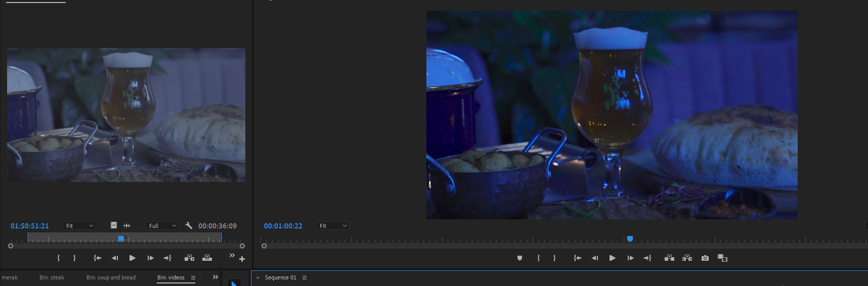Click Source timecode 01:50:51:21
Screen dimensions: 868x286
(30, 226)
